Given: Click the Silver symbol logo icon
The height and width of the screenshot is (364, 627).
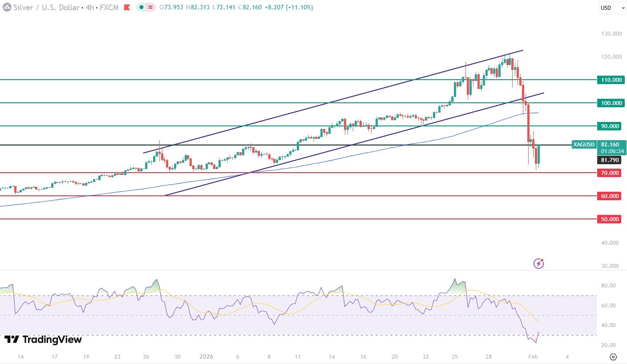Looking at the screenshot, I should pos(7,8).
